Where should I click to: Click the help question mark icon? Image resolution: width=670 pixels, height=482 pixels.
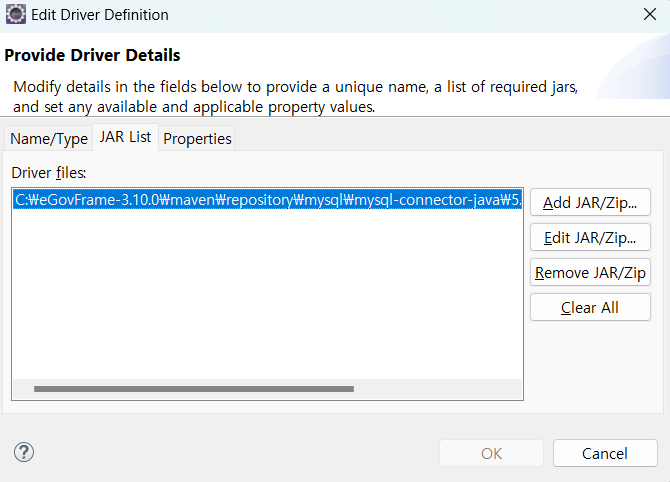24,452
